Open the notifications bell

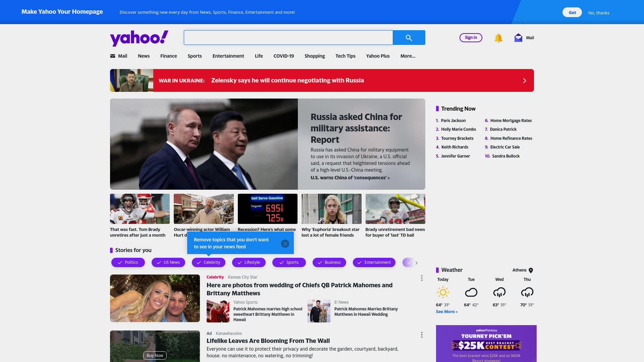(x=498, y=38)
